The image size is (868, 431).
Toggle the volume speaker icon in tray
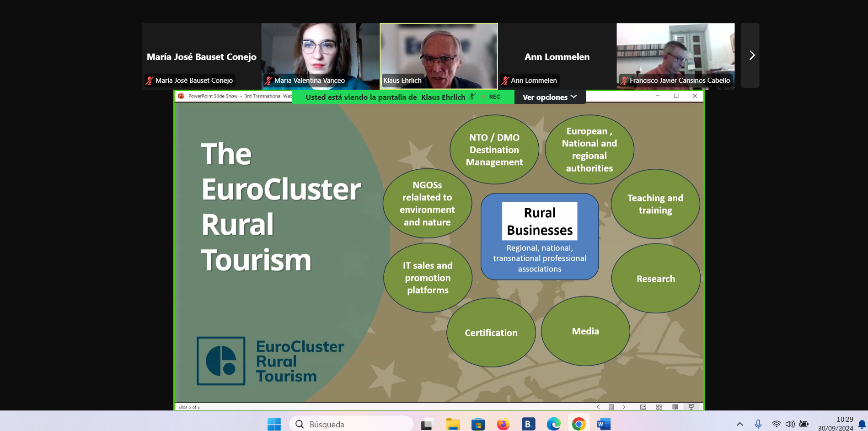(790, 424)
